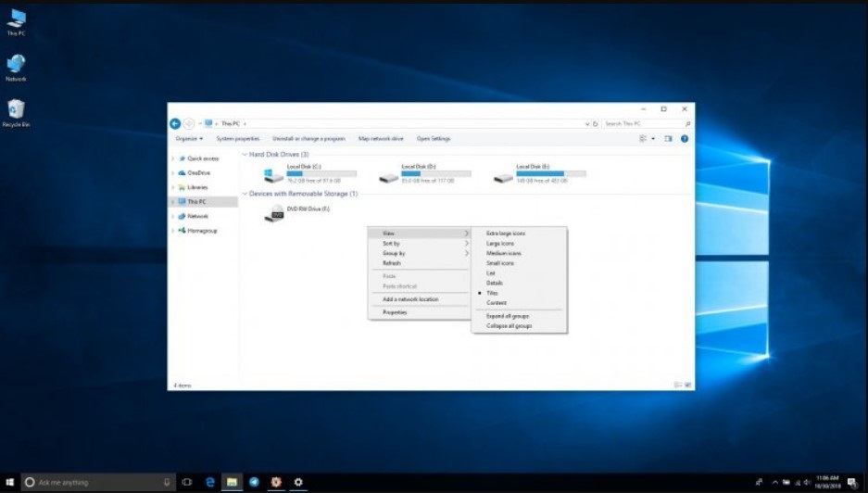Open Recycle Bin desktop icon
Image resolution: width=868 pixels, height=493 pixels.
[16, 113]
